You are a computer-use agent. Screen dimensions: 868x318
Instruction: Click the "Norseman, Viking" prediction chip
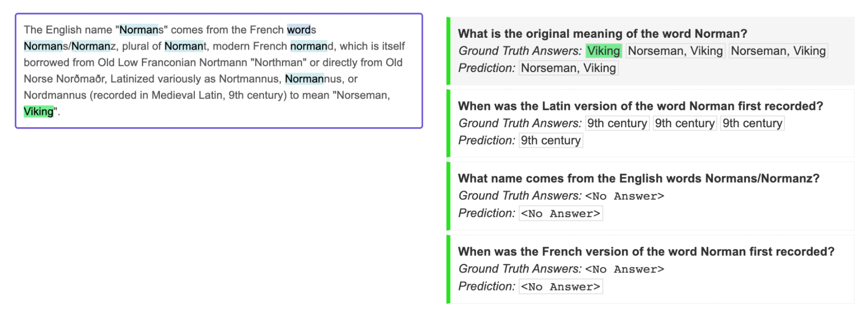coord(568,68)
